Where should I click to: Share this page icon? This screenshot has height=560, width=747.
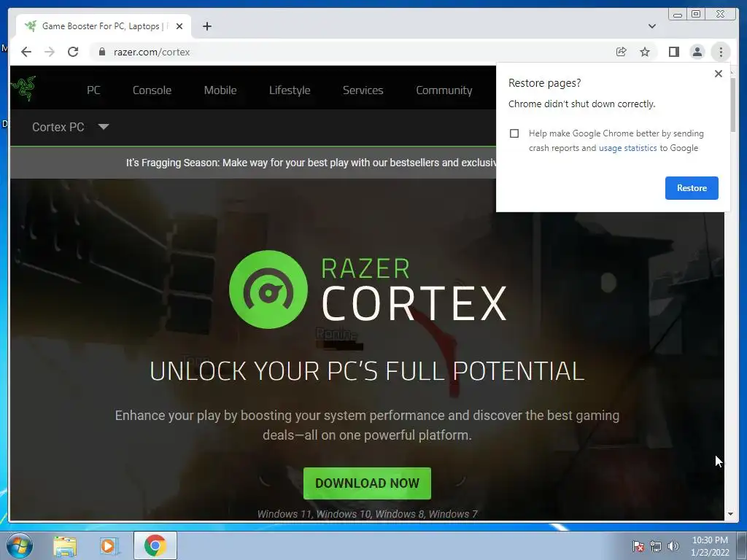click(x=621, y=52)
